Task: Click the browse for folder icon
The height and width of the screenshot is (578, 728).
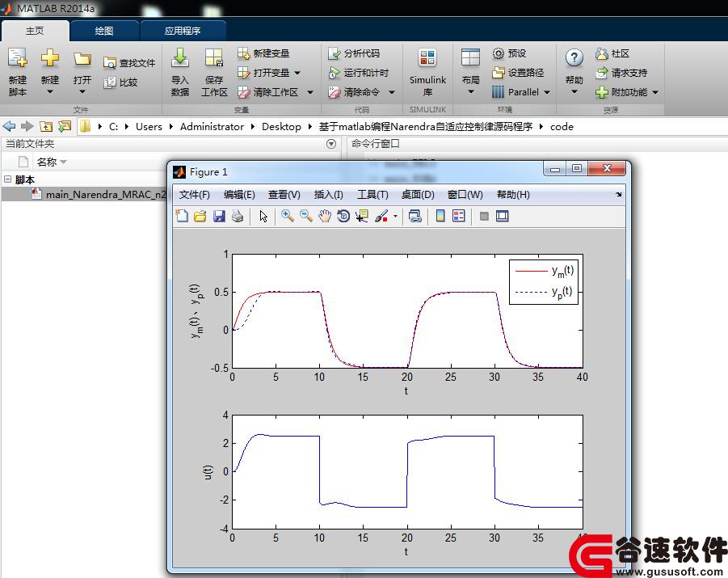Action: tap(65, 126)
